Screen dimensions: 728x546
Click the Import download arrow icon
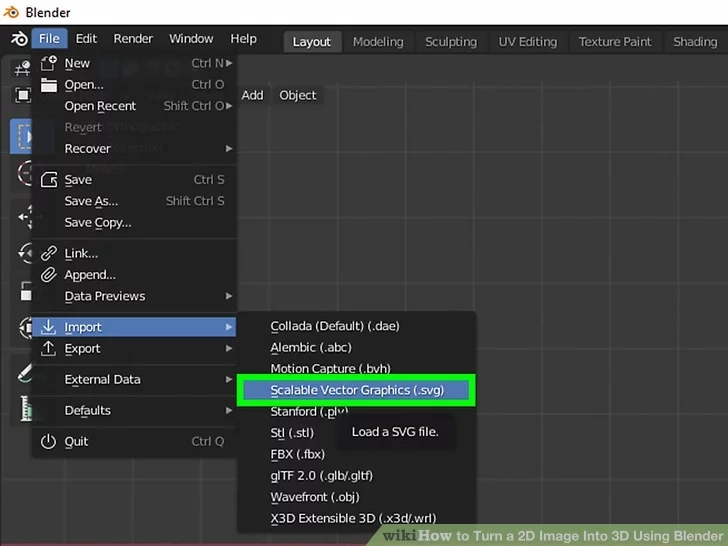[48, 327]
